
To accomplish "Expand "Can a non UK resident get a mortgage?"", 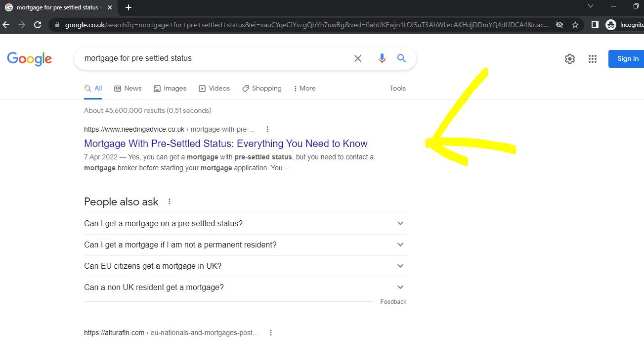I will point(400,287).
